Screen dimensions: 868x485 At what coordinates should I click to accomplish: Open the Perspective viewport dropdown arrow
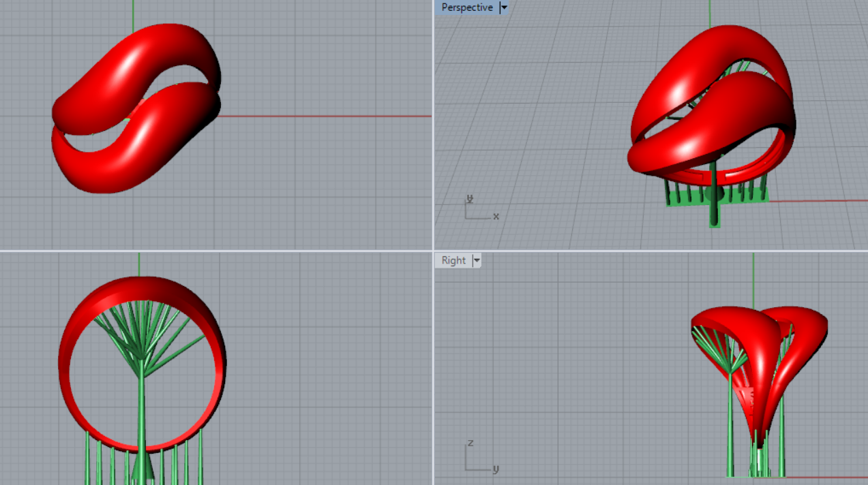click(x=504, y=7)
